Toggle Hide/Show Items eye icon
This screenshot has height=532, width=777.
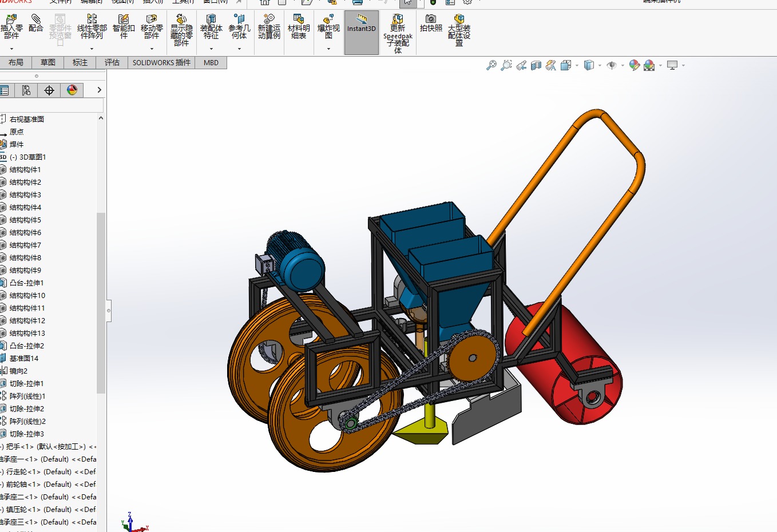pyautogui.click(x=612, y=65)
